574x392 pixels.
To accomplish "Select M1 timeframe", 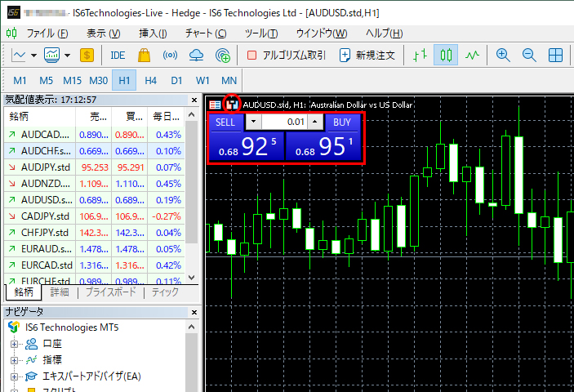I will click(x=20, y=80).
